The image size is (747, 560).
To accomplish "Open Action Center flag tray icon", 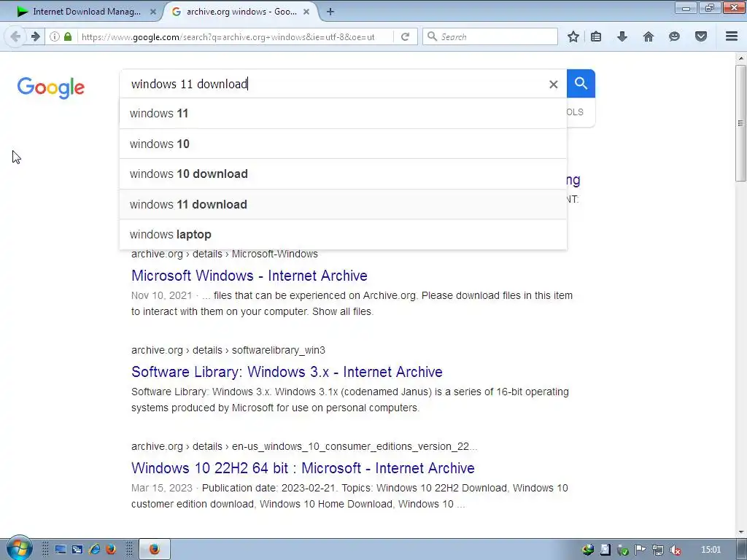I will click(x=640, y=550).
